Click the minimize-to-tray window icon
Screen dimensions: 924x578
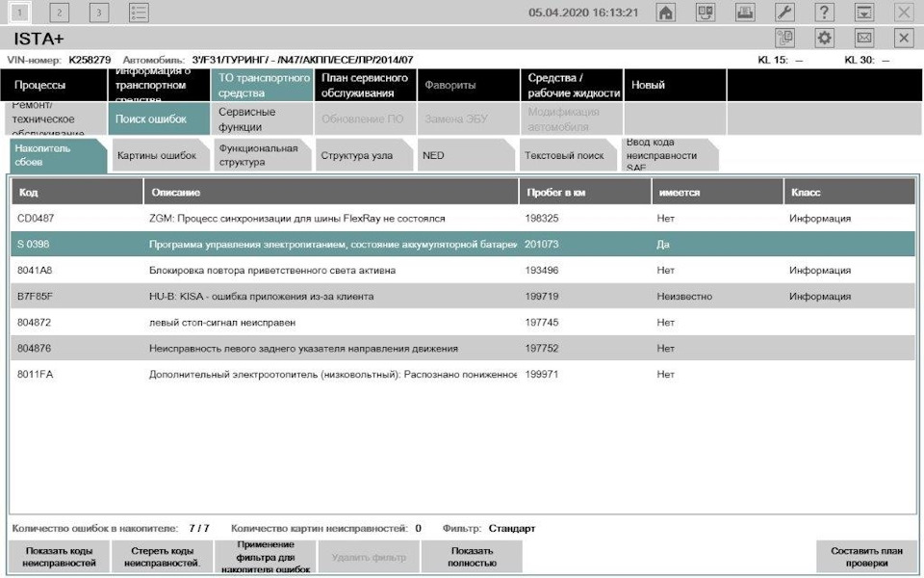[x=864, y=13]
